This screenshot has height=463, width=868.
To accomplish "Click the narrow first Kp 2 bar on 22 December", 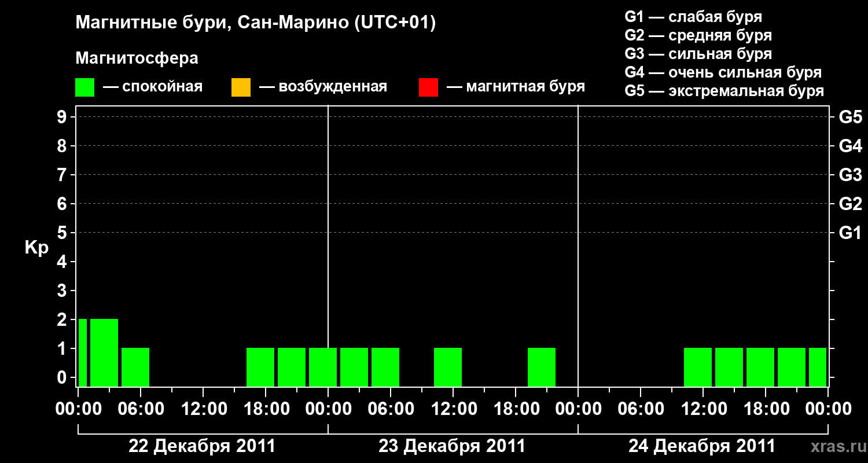I will (x=83, y=352).
